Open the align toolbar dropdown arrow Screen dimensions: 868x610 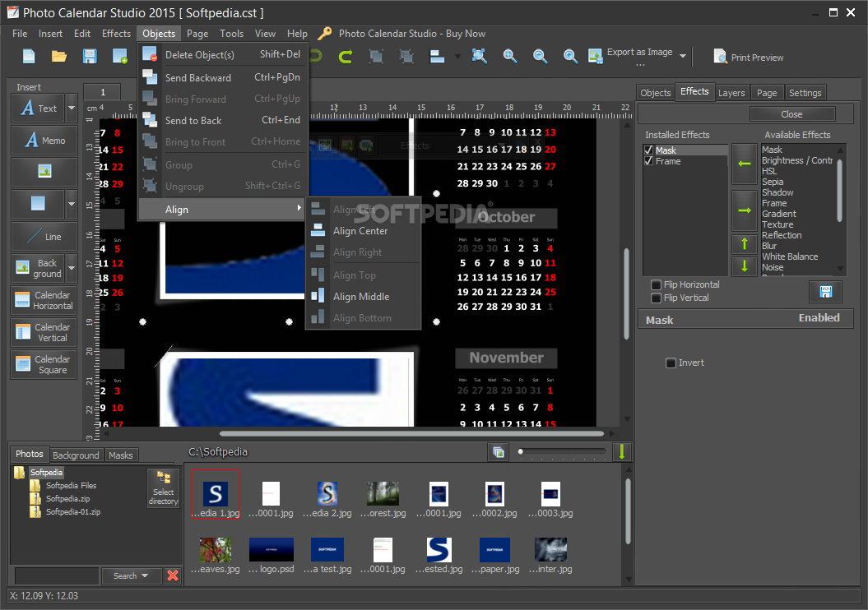point(457,57)
